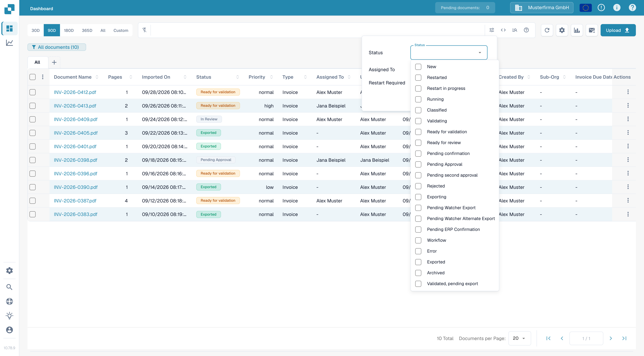This screenshot has height=356, width=644.
Task: Check the 'Pending Approval' status option
Action: coord(418,164)
